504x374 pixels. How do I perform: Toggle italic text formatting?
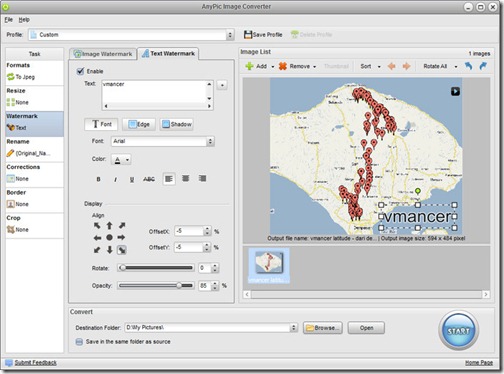(x=115, y=179)
